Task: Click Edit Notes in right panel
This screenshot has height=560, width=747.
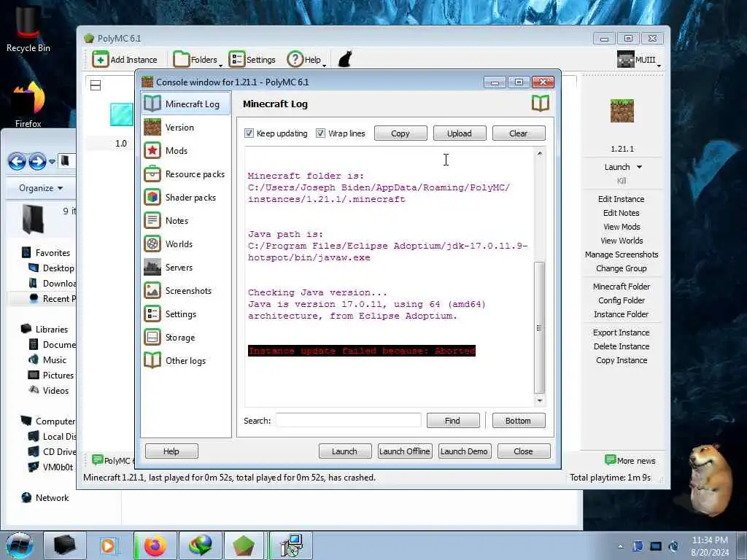Action: click(622, 213)
